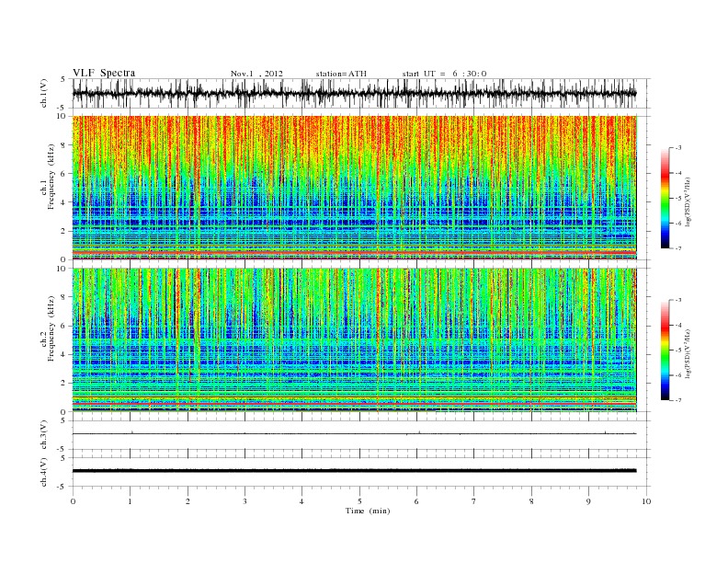Screen dimensions: 728x563
Task: Select the "station=ATH" header label
Action: 341,74
